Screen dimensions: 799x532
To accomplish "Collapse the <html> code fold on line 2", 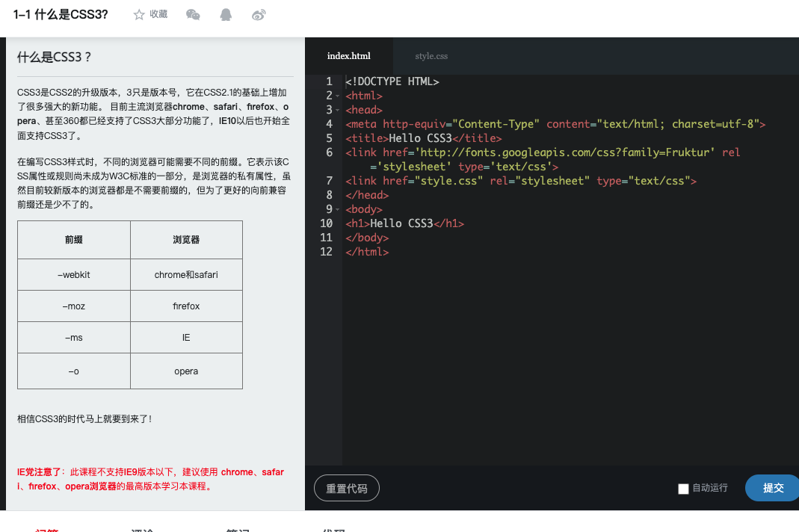I will pyautogui.click(x=338, y=95).
